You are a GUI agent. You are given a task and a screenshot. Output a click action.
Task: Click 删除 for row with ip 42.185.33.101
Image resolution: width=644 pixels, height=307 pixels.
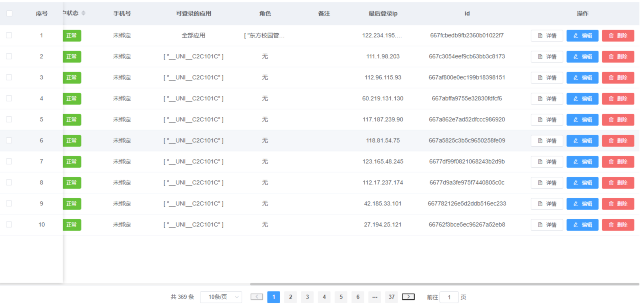[x=618, y=204]
